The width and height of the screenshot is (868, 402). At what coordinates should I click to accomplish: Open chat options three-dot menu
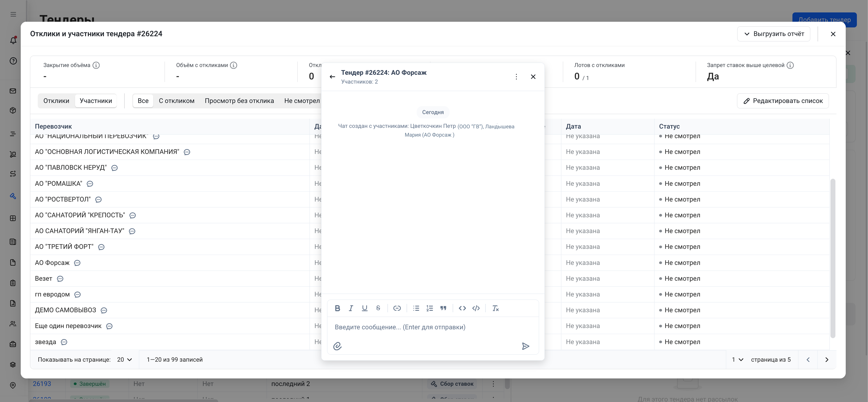coord(516,77)
